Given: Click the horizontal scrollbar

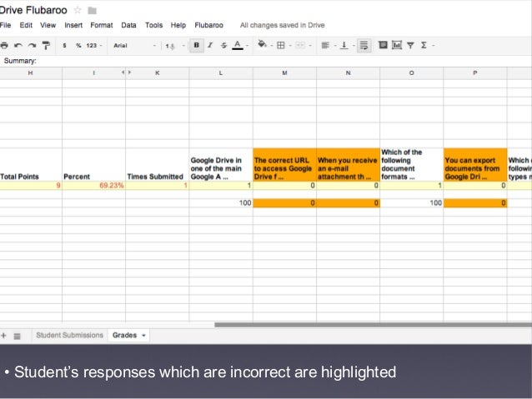Looking at the screenshot, I should (x=374, y=325).
